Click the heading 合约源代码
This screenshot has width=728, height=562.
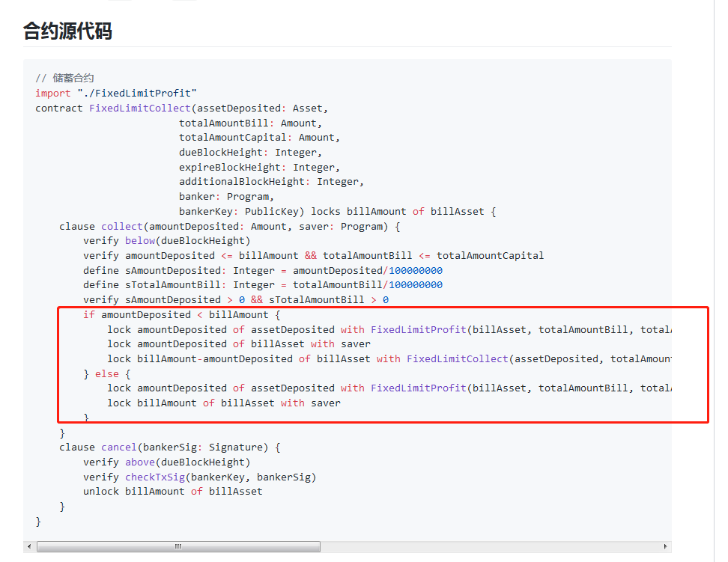click(67, 31)
